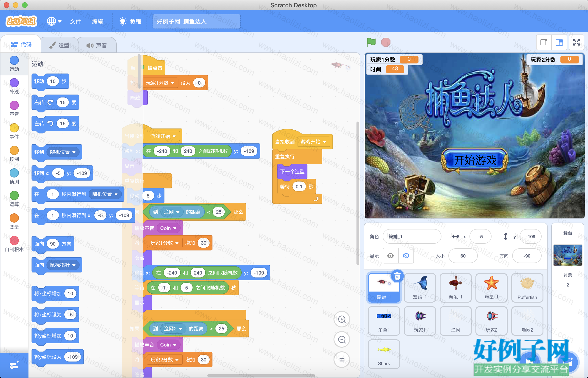Select the 运算 block category
The image size is (588, 378).
(14, 199)
